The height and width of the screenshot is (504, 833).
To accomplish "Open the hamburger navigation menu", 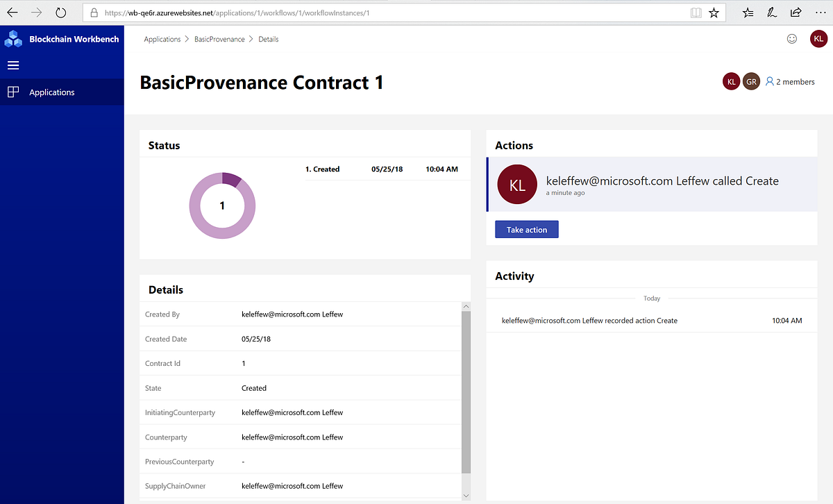I will coord(13,65).
